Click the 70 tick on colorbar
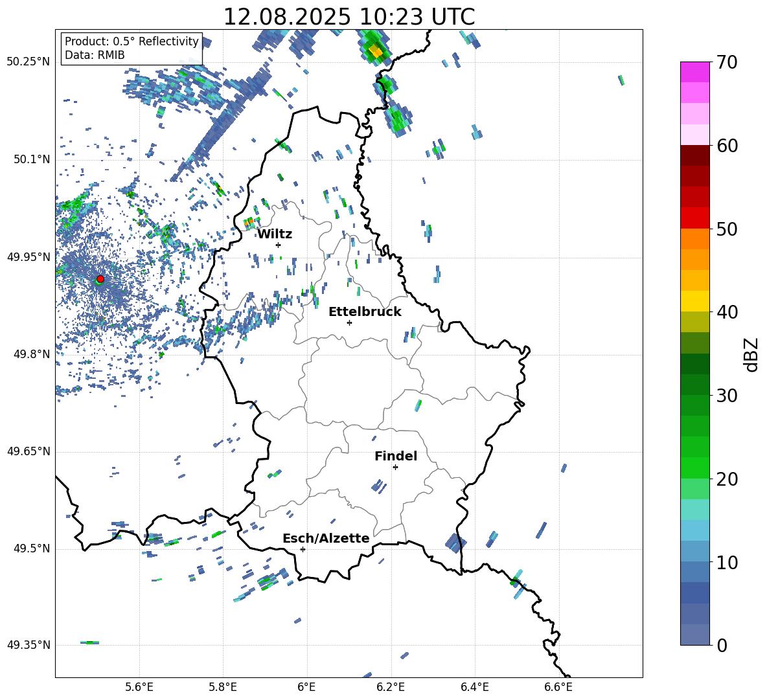This screenshot has height=700, width=767. pyautogui.click(x=727, y=62)
